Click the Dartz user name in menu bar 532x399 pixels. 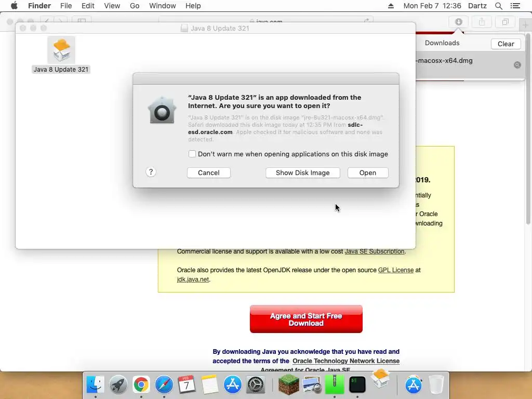tap(477, 6)
